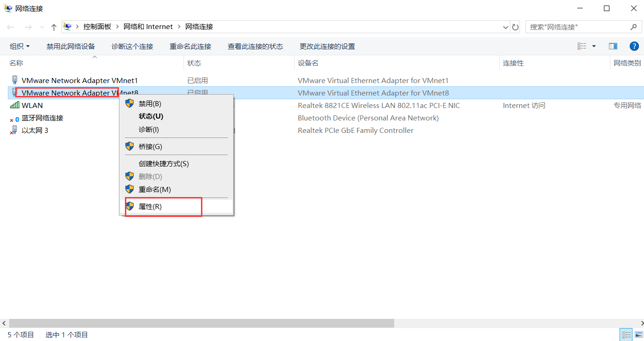Click the Back navigation arrow
Screen dimensions: 644x341
coord(11,27)
